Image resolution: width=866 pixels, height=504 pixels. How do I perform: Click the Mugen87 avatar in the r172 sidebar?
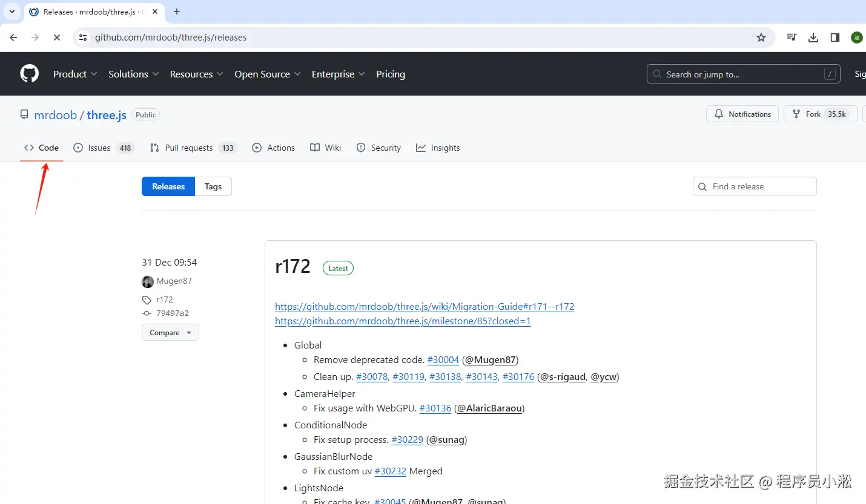point(148,281)
